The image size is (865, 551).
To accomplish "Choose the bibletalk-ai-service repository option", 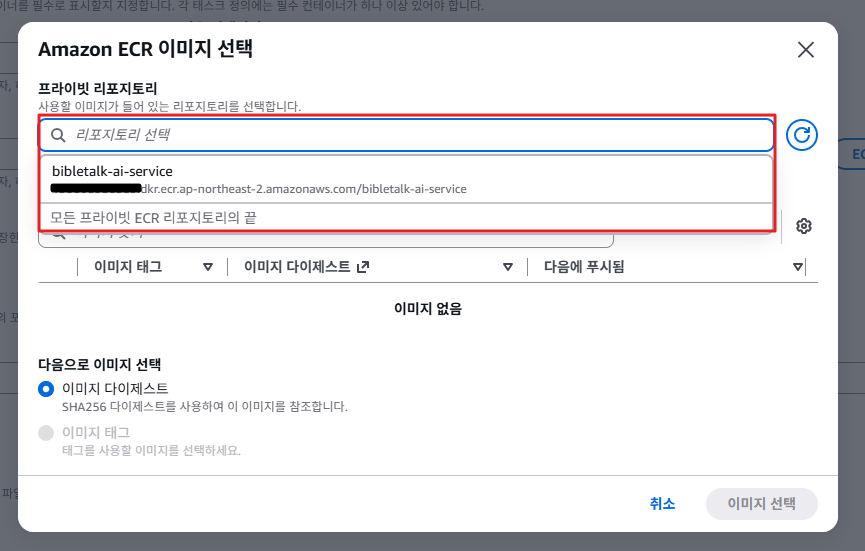I will (406, 180).
